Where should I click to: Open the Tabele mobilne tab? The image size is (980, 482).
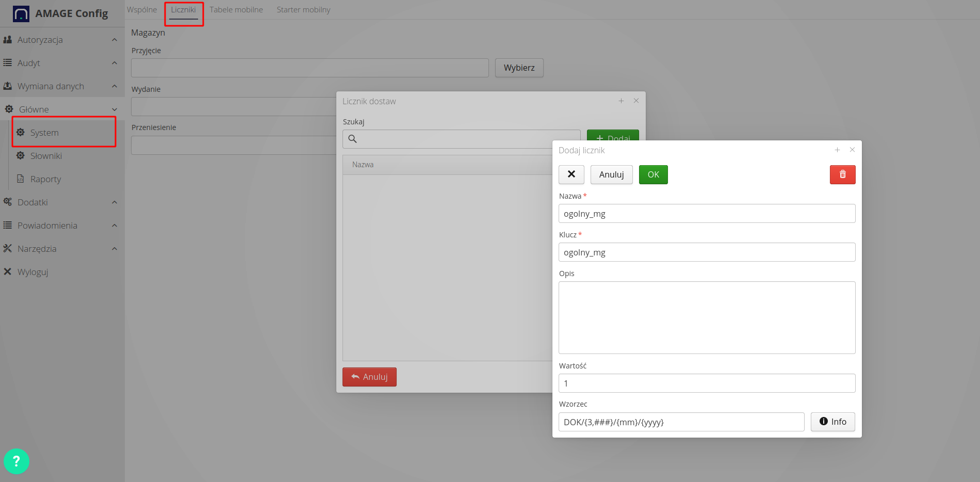point(236,9)
